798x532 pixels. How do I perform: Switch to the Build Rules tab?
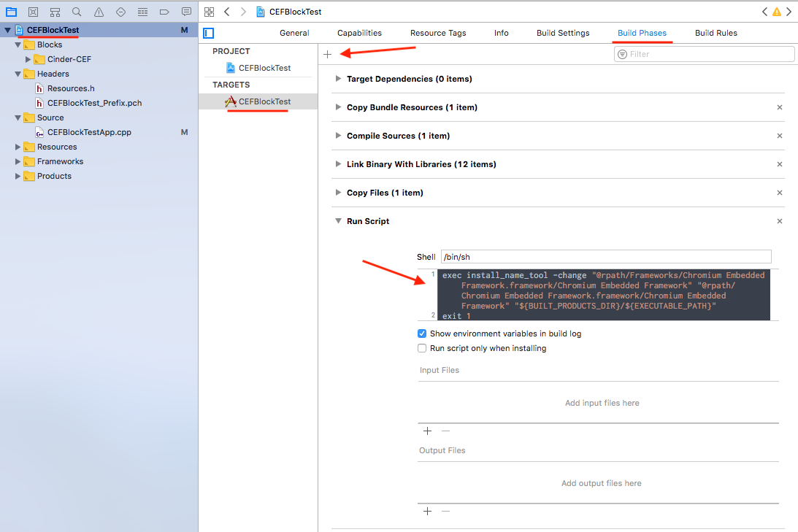tap(716, 33)
